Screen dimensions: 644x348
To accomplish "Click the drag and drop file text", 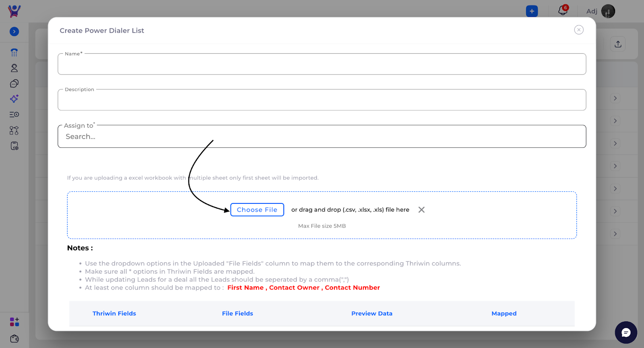I will (350, 210).
